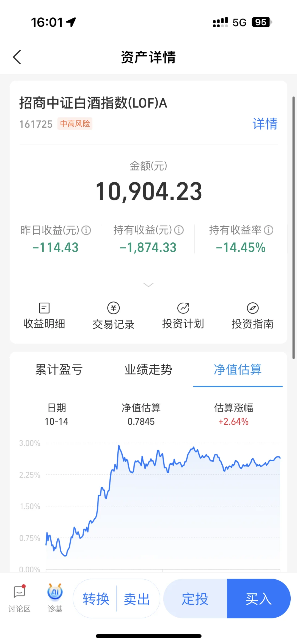297x644 pixels.
Task: Tap the 卖出 sell button
Action: [x=137, y=599]
